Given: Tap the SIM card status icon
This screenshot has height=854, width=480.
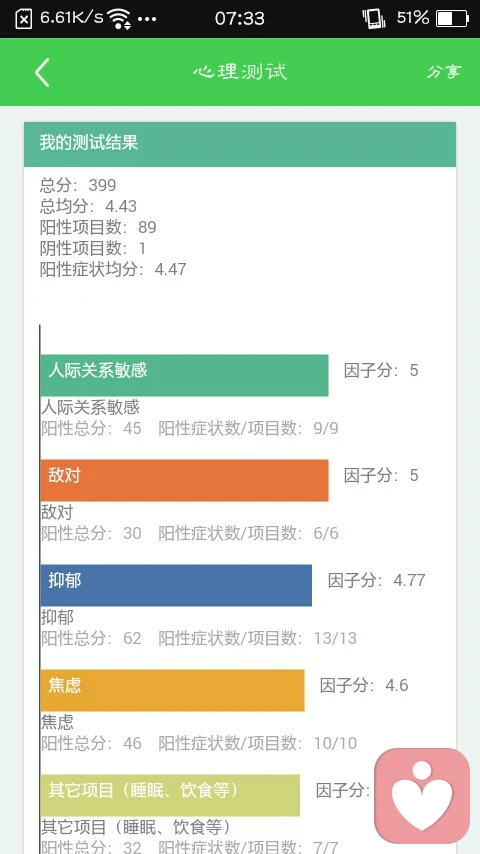Looking at the screenshot, I should point(23,19).
